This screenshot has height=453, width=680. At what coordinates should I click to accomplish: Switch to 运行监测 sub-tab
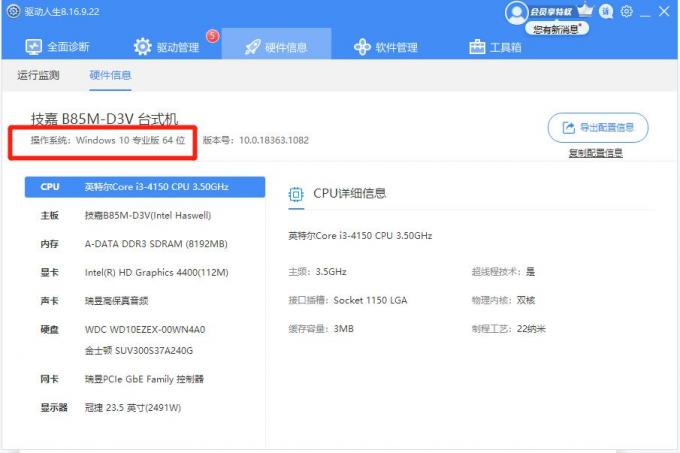click(x=38, y=75)
